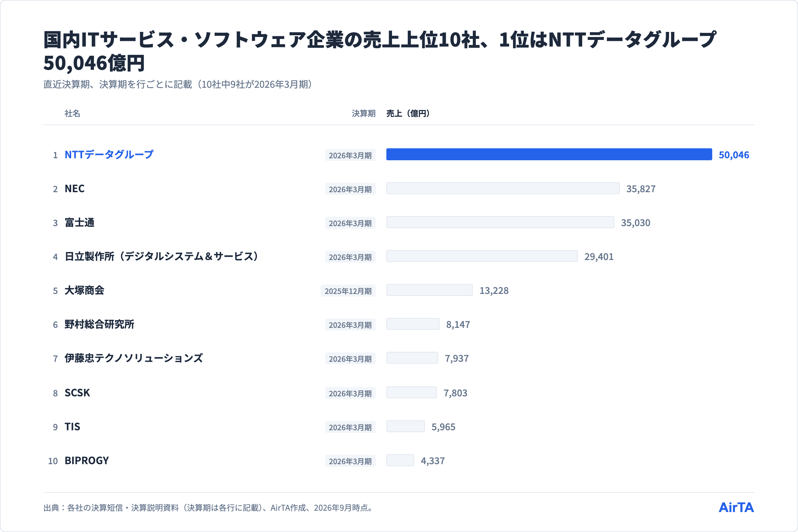This screenshot has height=532, width=798.
Task: Click the NTTデータグループ company name
Action: [109, 155]
